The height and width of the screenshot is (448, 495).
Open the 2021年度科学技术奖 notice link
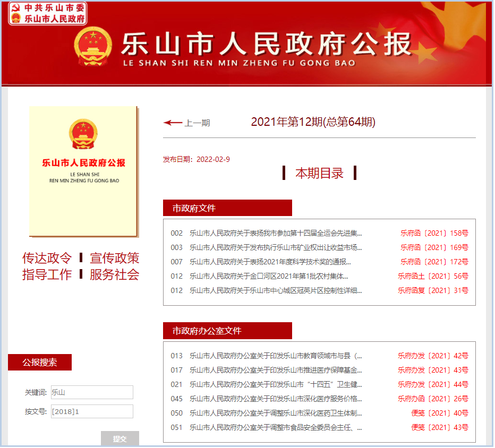point(270,262)
